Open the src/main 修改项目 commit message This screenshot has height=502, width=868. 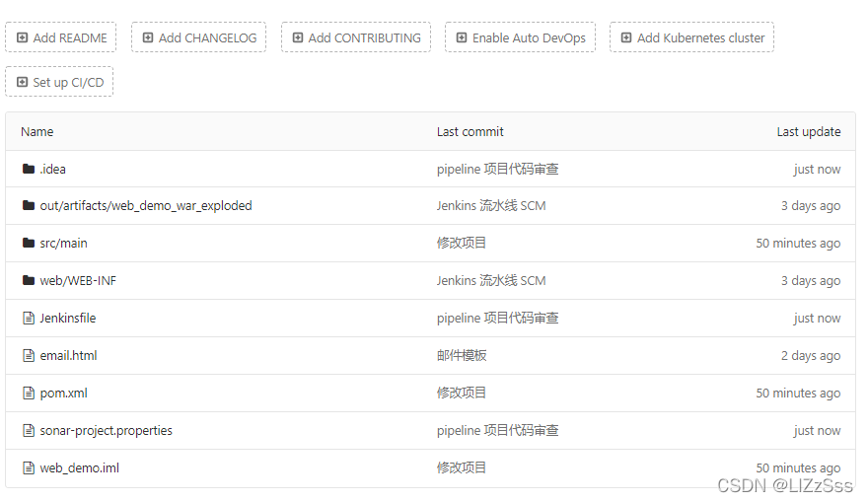462,244
